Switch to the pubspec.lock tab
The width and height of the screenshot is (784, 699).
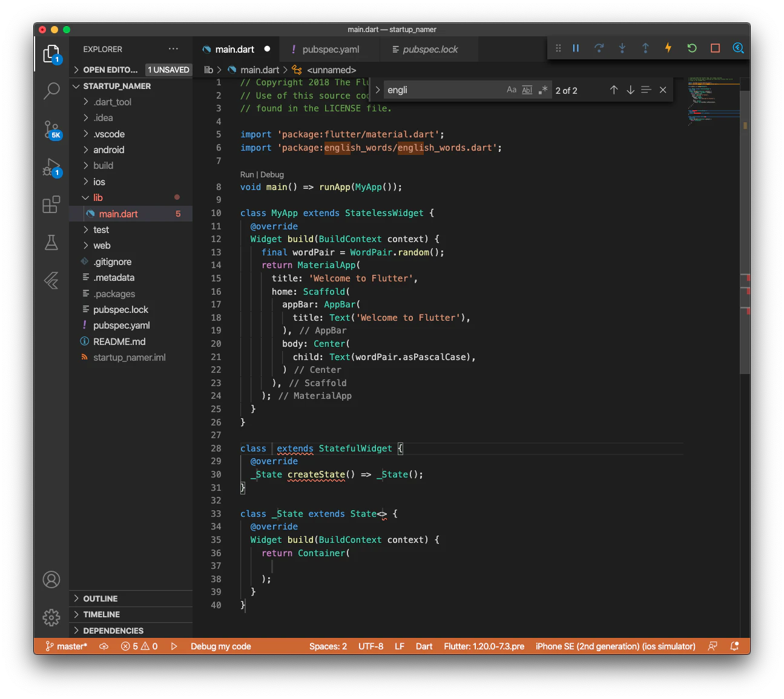pos(430,49)
